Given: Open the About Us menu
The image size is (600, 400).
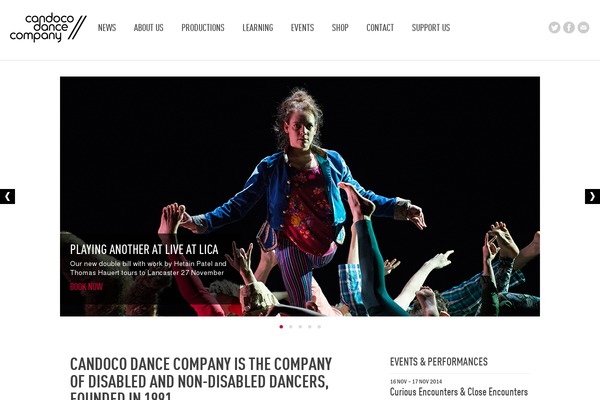Looking at the screenshot, I should (x=148, y=28).
